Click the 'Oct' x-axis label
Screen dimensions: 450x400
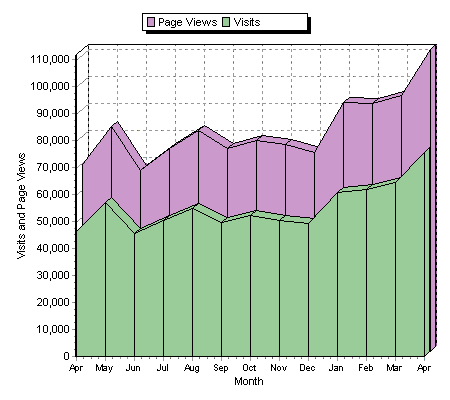pyautogui.click(x=249, y=368)
